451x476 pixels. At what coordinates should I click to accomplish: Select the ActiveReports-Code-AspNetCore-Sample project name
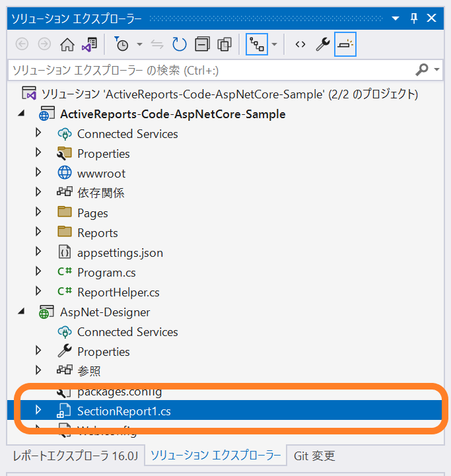pyautogui.click(x=173, y=114)
